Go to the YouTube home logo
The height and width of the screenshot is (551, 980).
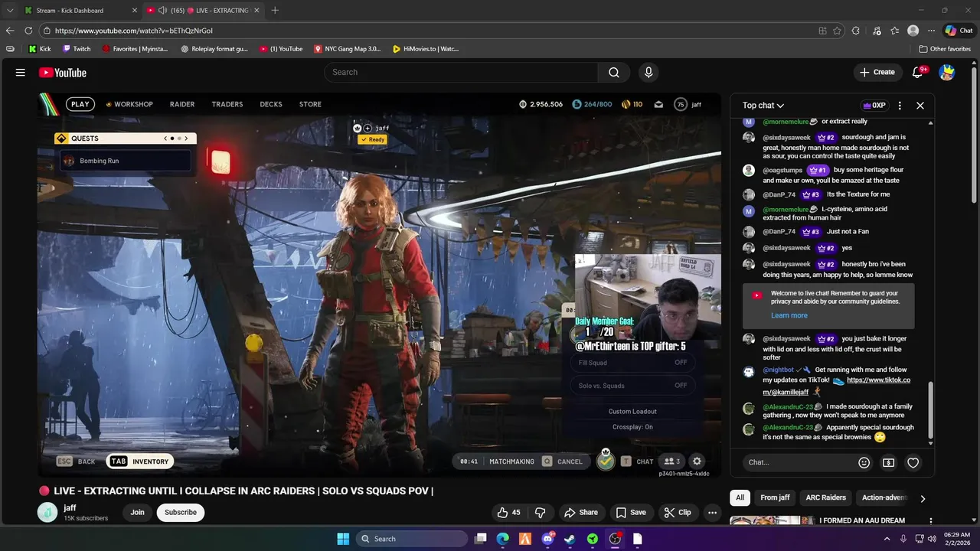63,73
